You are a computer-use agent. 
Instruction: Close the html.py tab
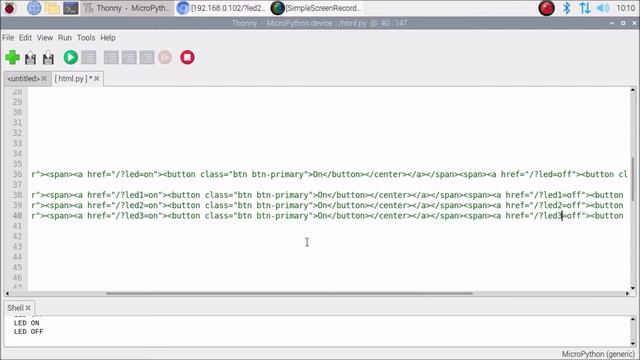97,78
